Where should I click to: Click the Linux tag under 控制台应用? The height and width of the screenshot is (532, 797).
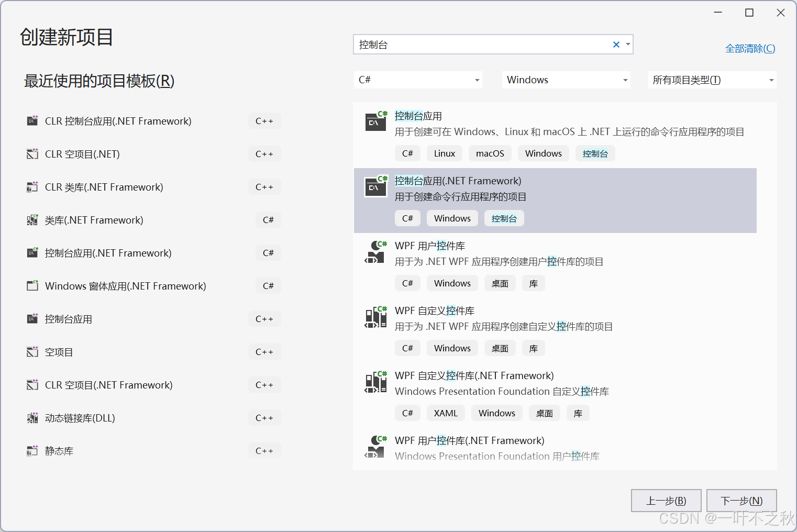(444, 153)
